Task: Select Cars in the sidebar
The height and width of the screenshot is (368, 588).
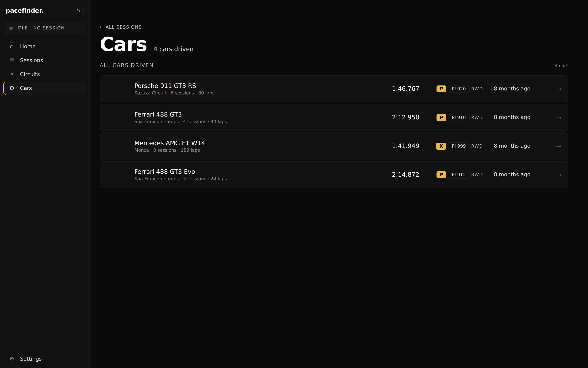Action: 45,88
